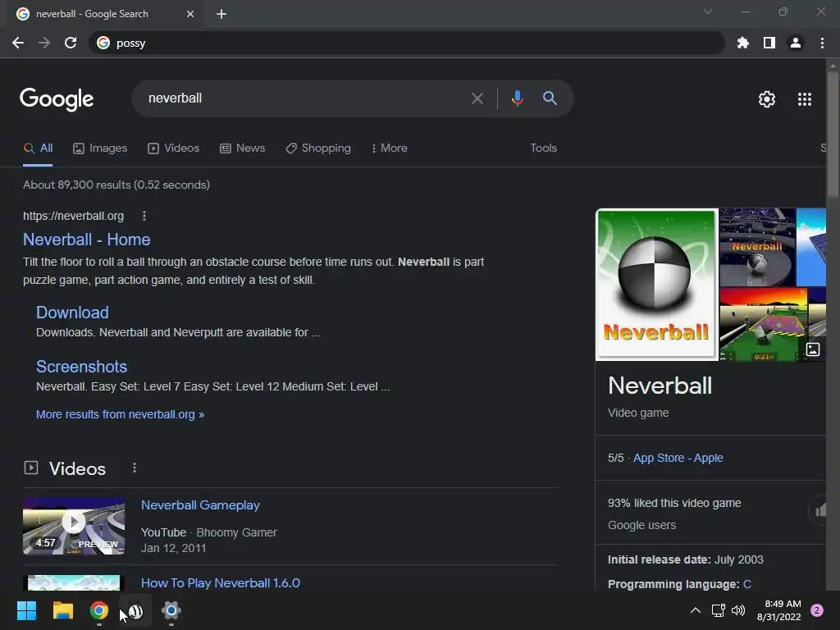Click the Chrome taskbar icon

[x=99, y=610]
